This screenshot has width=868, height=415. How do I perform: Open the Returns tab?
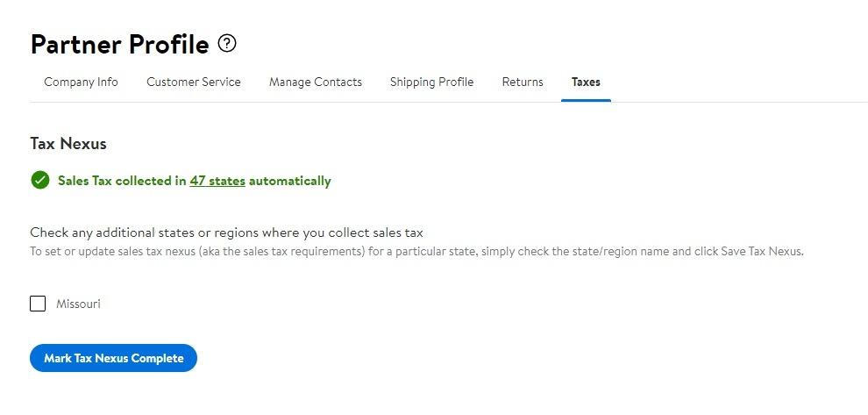point(522,82)
